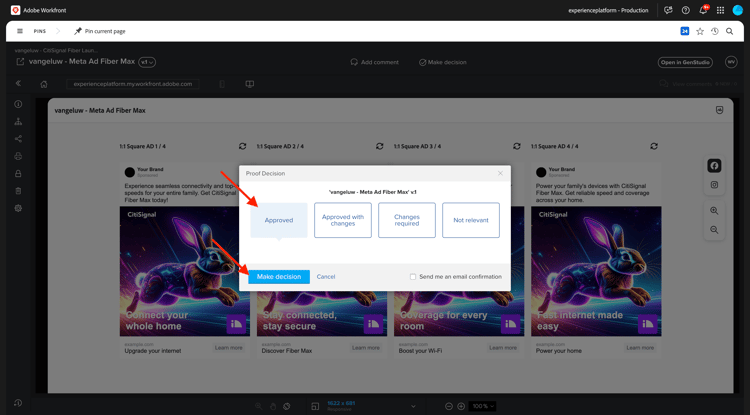Select Facebook preview icon
The height and width of the screenshot is (415, 750).
[714, 166]
